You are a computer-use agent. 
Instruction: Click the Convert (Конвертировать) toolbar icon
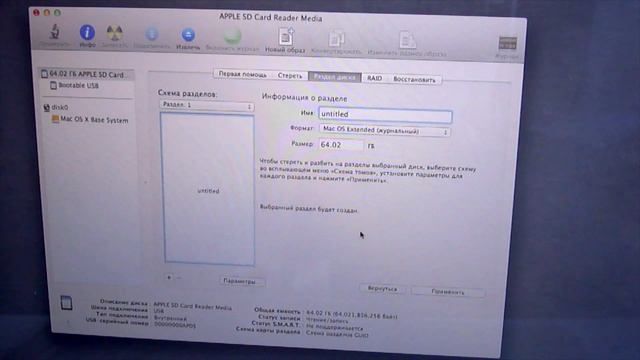pos(336,39)
